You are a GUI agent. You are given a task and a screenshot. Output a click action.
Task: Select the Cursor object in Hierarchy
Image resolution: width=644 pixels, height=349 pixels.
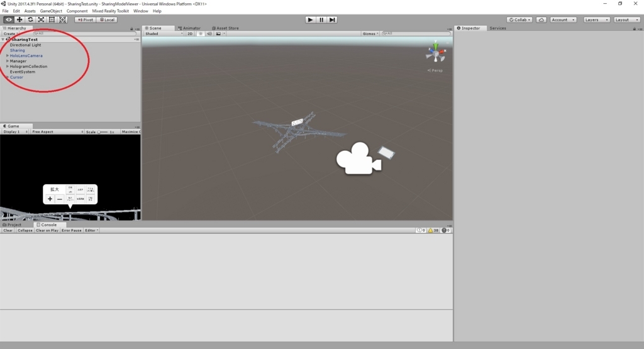[x=16, y=77]
